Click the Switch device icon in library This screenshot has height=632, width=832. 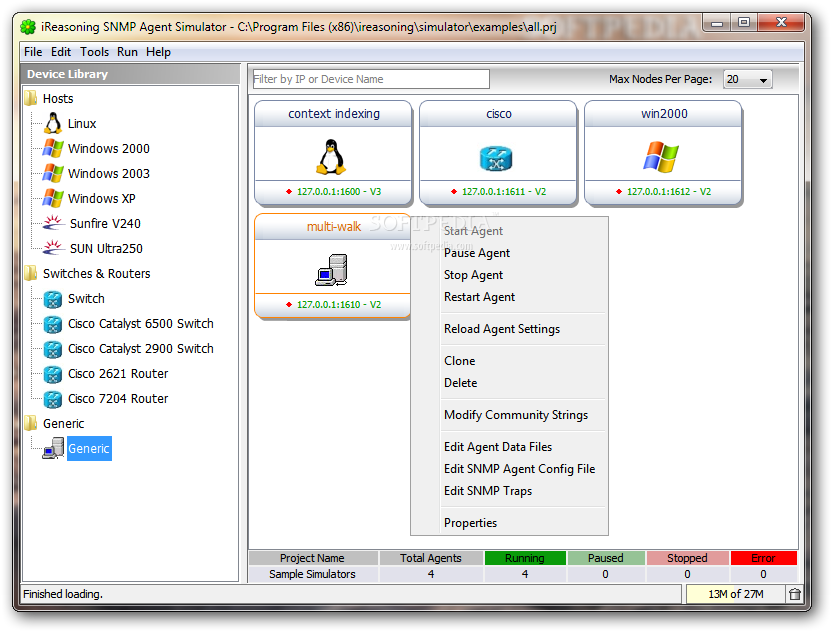[x=53, y=299]
